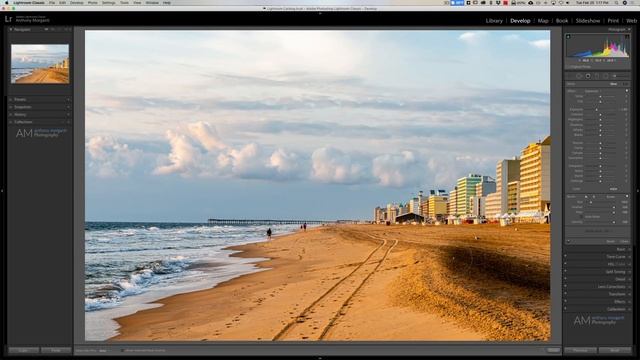The width and height of the screenshot is (640, 360).
Task: Clear history with History panel X icon
Action: 68,115
